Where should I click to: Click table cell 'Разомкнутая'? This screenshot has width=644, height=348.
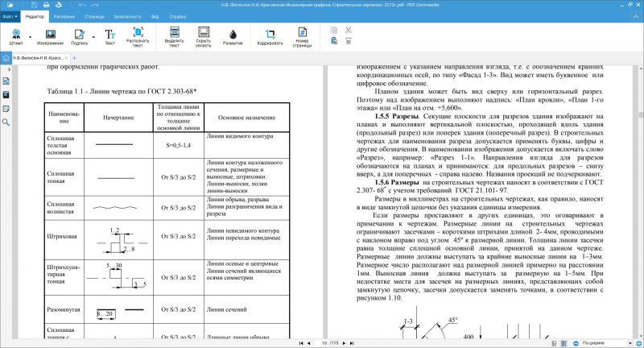click(64, 309)
